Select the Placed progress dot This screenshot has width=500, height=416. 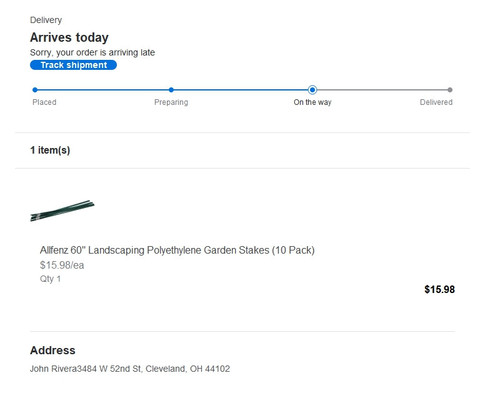pyautogui.click(x=35, y=90)
